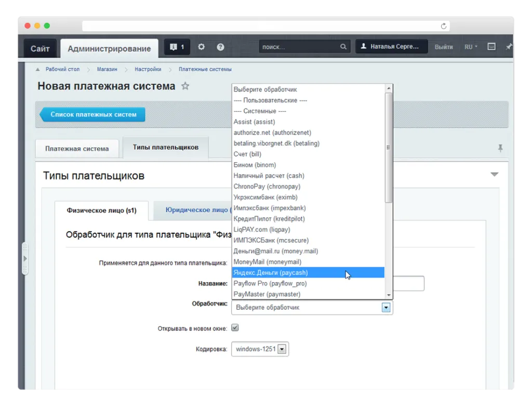Toggle the 'Открывать в новом окне' checkbox
The height and width of the screenshot is (409, 532).
point(235,328)
